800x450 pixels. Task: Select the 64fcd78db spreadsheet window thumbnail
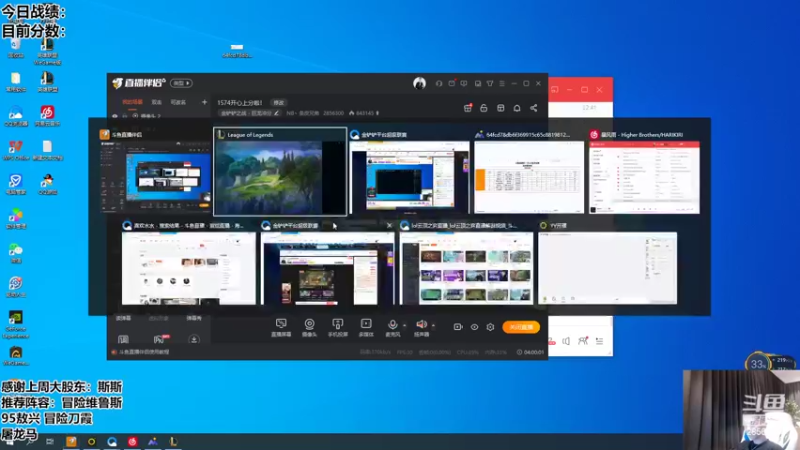(529, 172)
